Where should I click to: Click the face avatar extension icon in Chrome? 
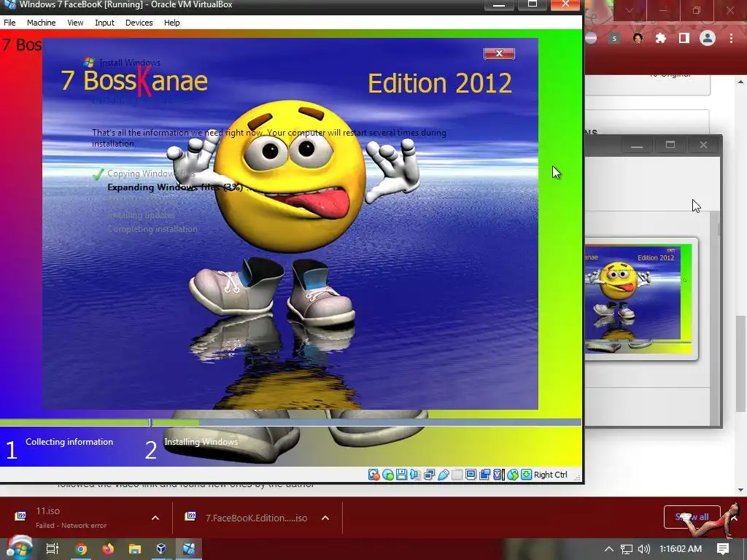(638, 38)
